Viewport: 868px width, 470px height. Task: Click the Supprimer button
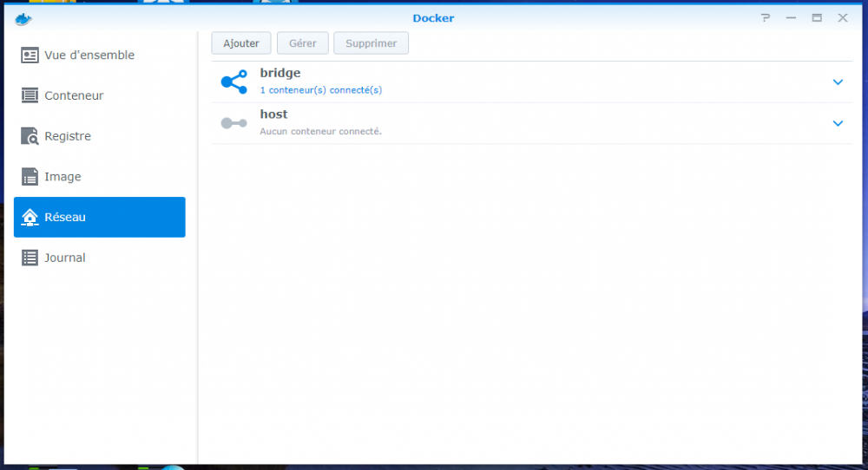371,43
